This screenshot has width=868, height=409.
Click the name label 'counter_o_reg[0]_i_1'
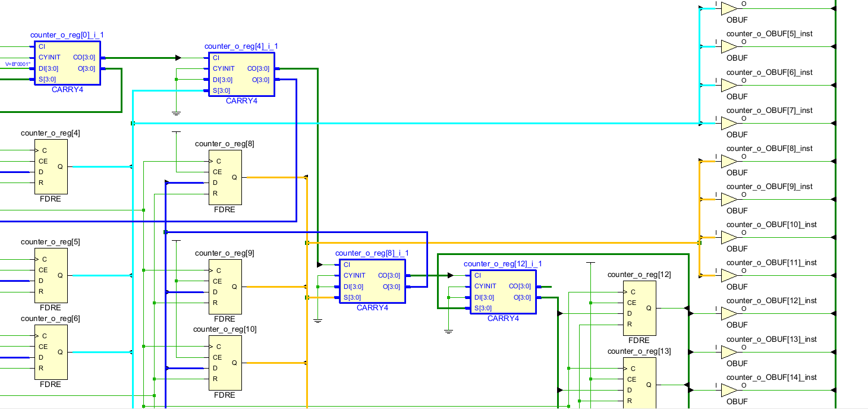click(67, 35)
